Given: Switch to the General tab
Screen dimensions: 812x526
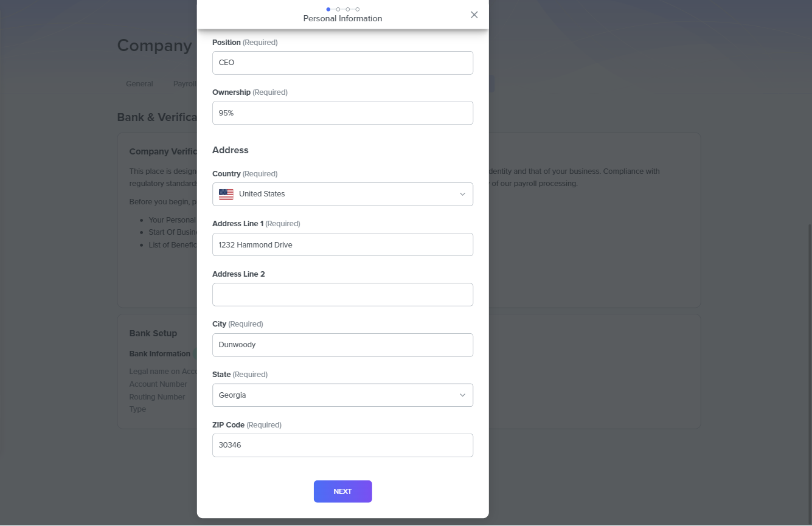Looking at the screenshot, I should (x=139, y=84).
